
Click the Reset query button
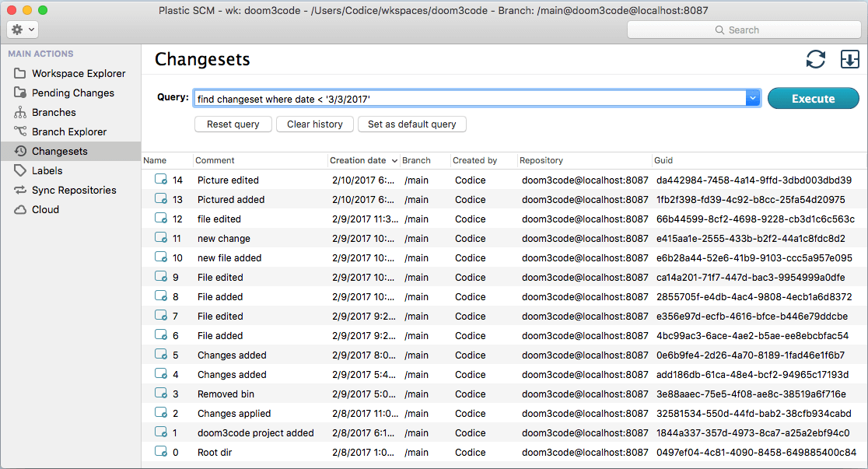tap(233, 124)
